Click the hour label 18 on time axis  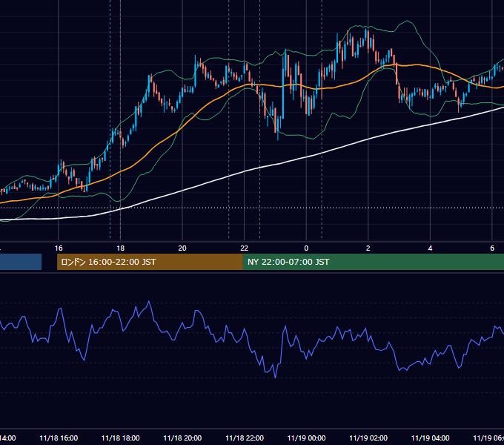120,248
